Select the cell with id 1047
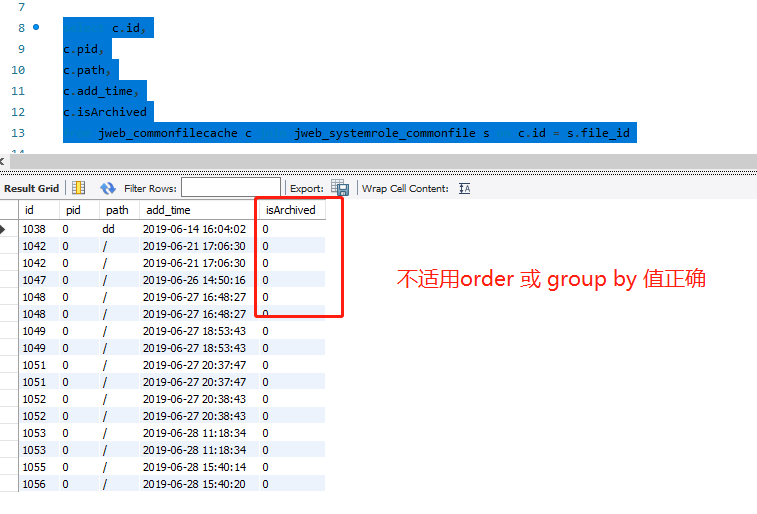 tap(34, 280)
